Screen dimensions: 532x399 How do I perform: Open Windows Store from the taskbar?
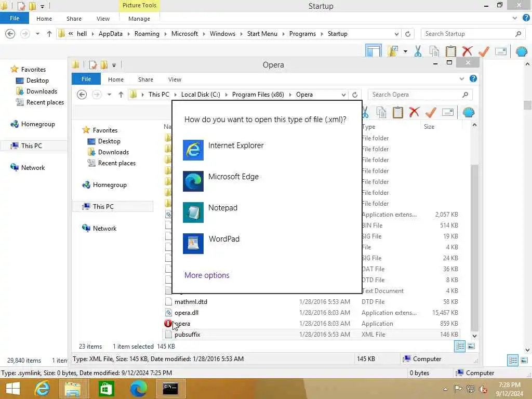106,389
